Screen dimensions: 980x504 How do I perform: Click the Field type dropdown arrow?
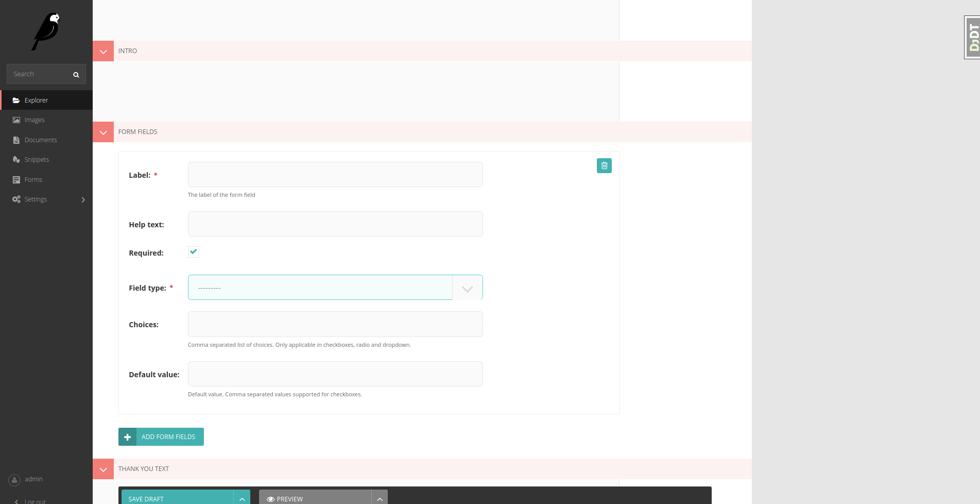click(468, 289)
